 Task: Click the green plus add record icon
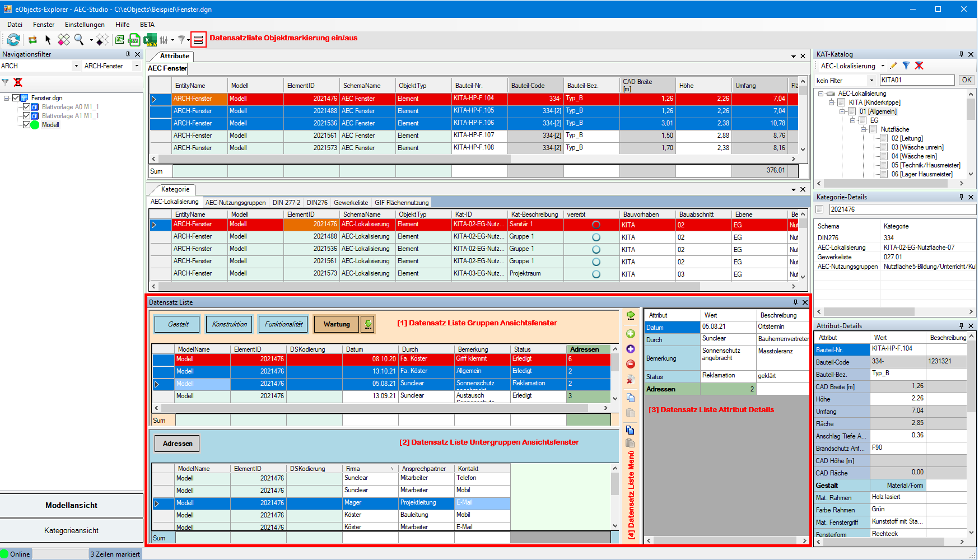[x=630, y=334]
